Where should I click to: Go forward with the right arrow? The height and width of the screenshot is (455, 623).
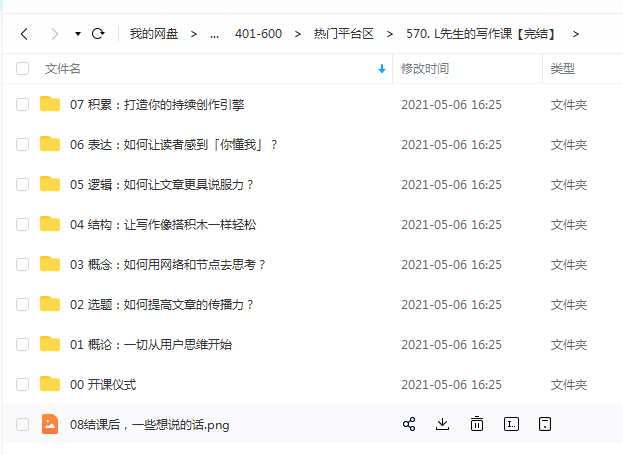pos(54,34)
